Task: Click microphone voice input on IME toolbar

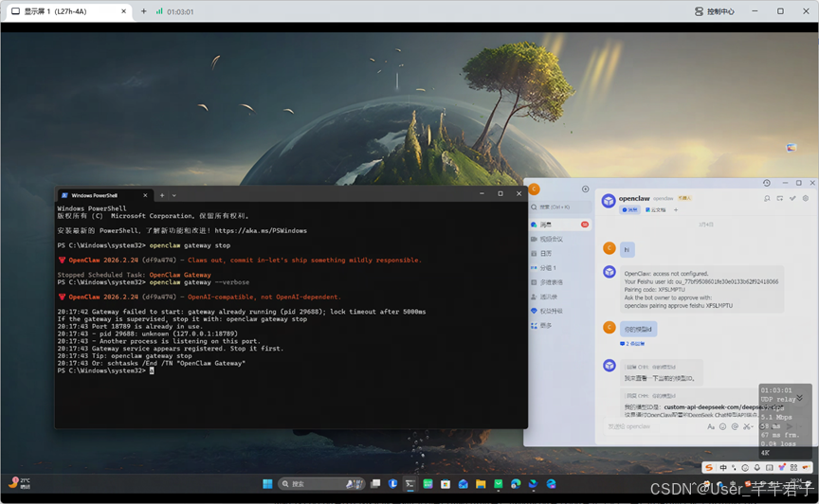Action: click(756, 467)
